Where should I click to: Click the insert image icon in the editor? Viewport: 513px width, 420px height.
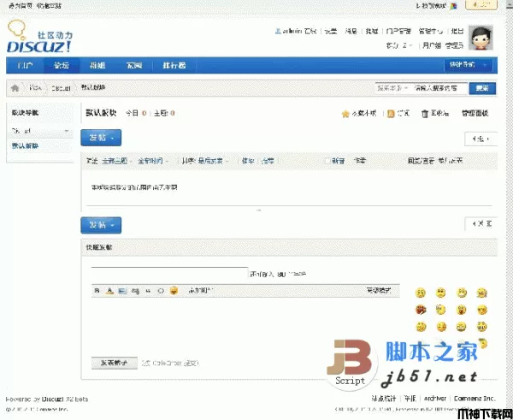pos(122,291)
